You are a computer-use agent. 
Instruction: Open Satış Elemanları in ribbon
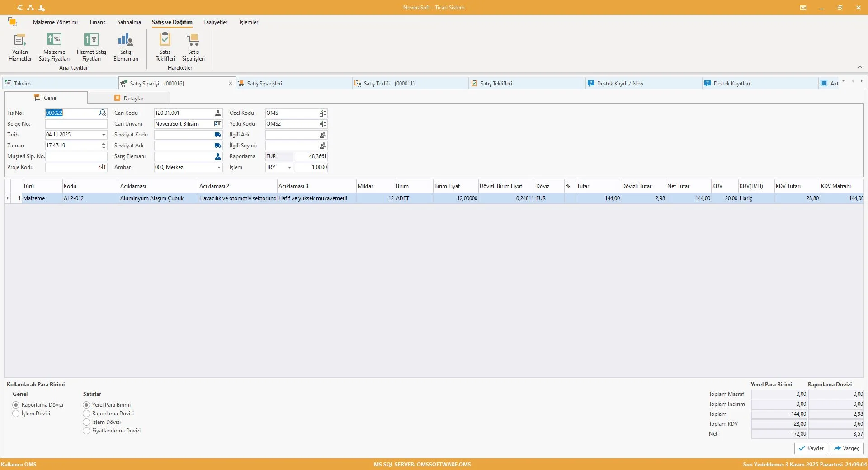[126, 47]
